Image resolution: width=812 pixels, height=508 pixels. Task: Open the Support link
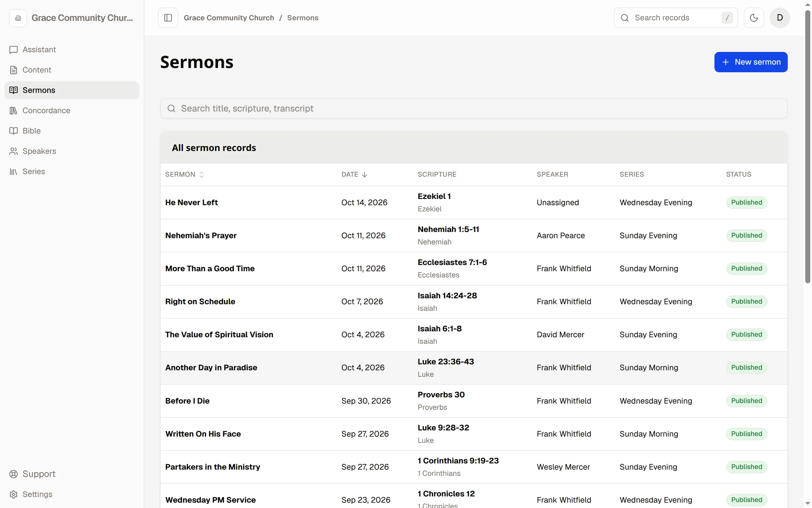click(72, 474)
